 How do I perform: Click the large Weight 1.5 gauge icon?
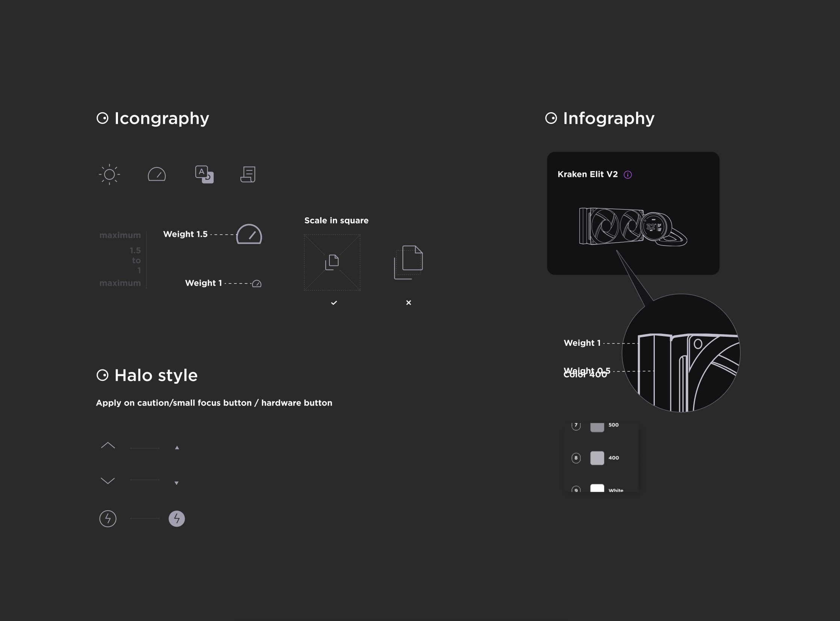pos(249,235)
